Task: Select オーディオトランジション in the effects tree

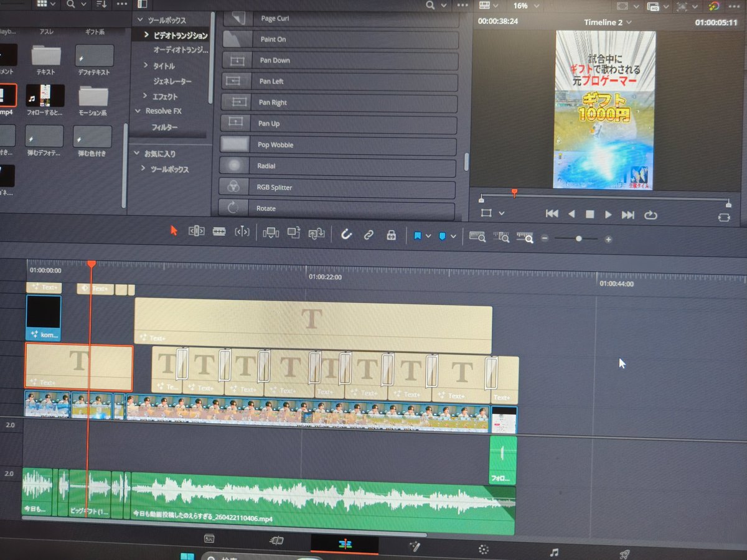Action: (180, 50)
